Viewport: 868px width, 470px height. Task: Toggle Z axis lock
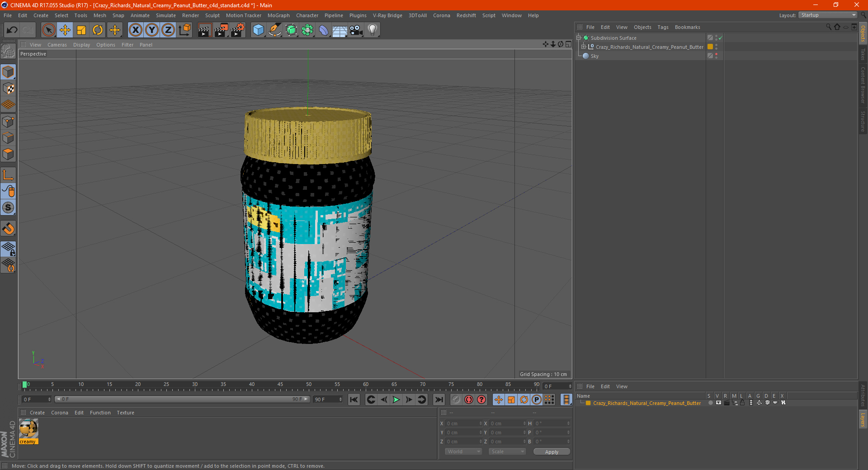click(168, 30)
